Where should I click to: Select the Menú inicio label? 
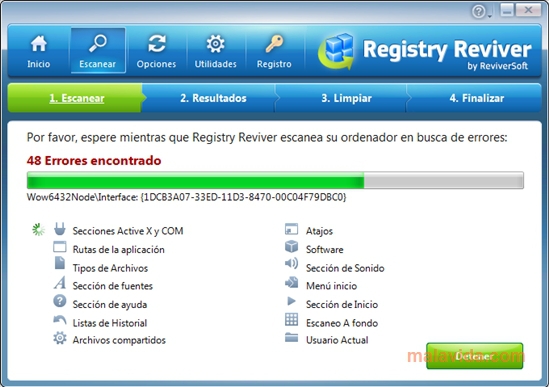point(331,286)
